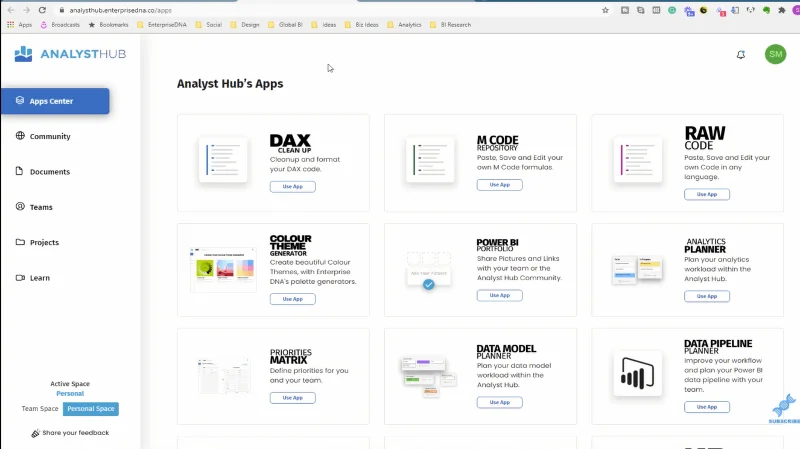800x449 pixels.
Task: Use App button for Analytics Planner
Action: coord(707,296)
